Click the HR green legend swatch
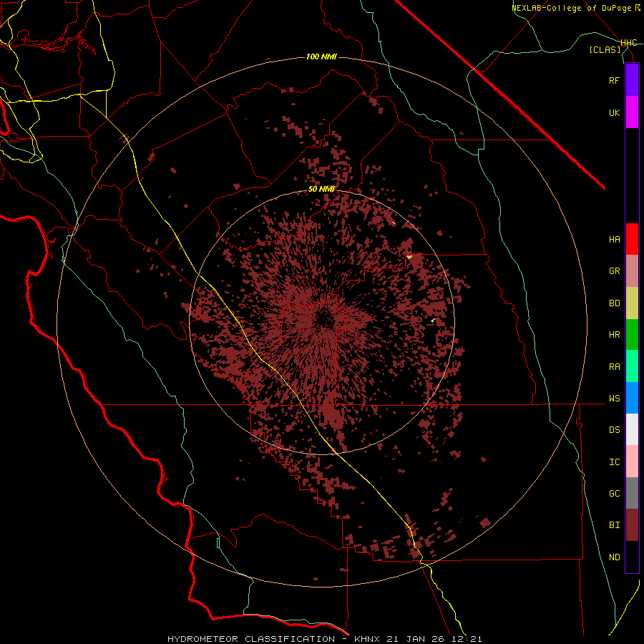Viewport: 644px width, 644px height. 632,335
